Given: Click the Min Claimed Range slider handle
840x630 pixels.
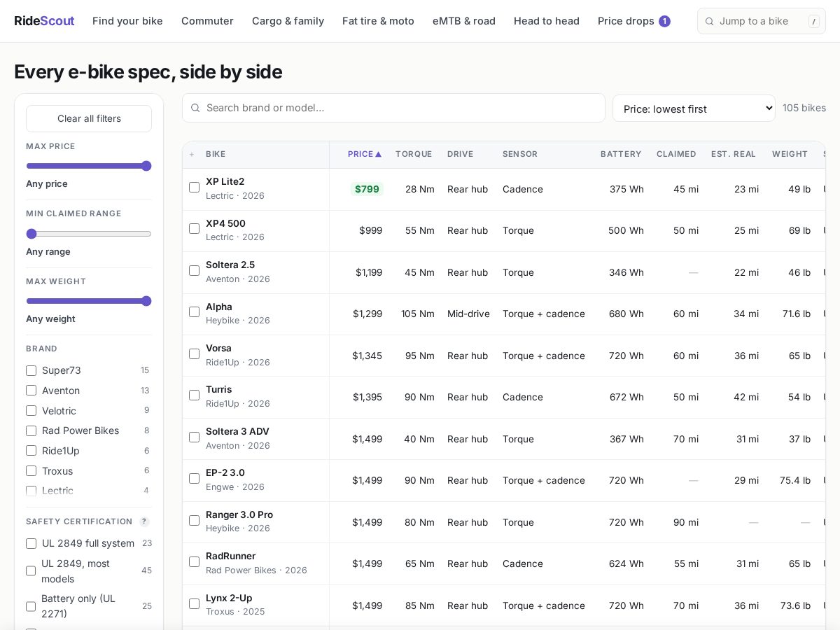Looking at the screenshot, I should pyautogui.click(x=31, y=234).
